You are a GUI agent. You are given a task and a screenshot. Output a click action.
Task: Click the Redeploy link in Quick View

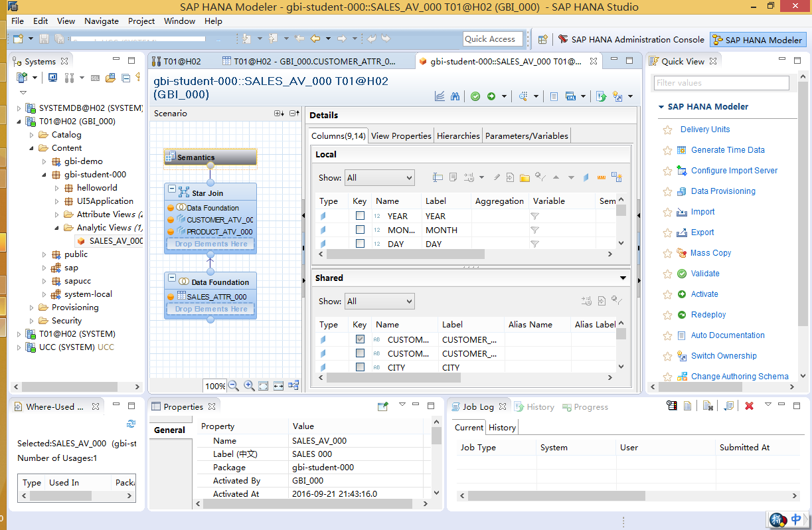708,315
